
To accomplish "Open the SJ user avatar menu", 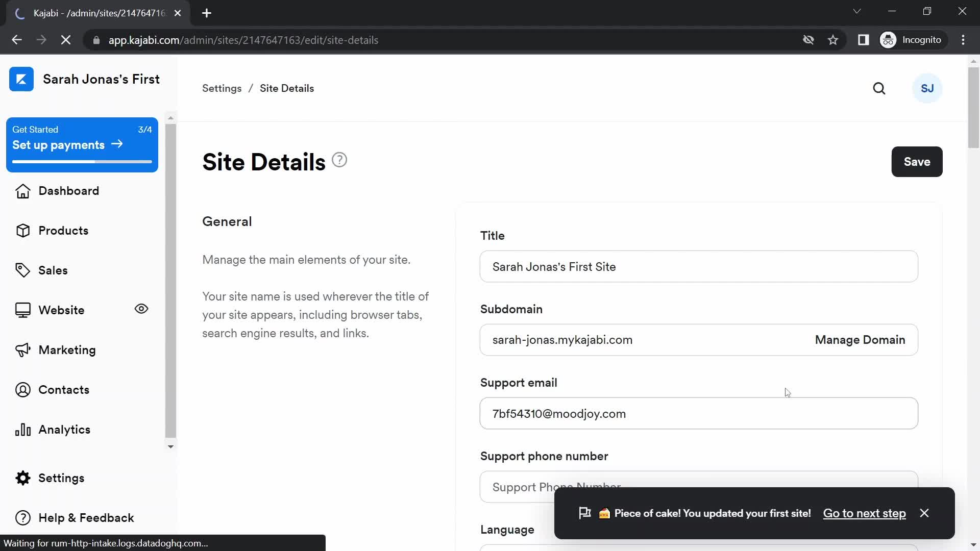I will 927,88.
